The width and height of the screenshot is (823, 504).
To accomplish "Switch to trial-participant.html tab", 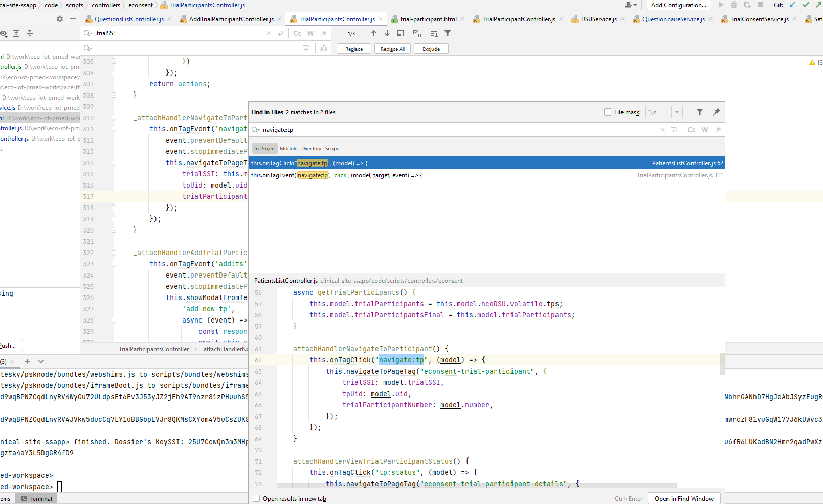I will point(428,19).
